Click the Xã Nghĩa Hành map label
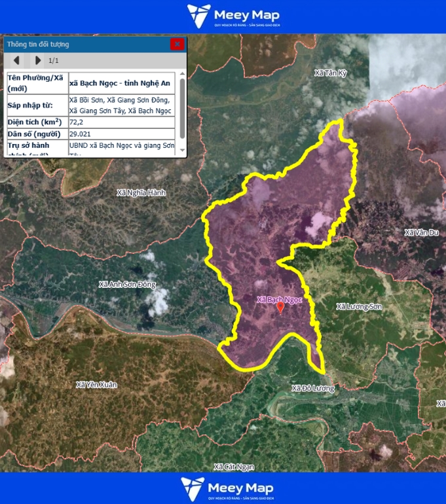Viewport: 446px width, 504px height. 141,193
